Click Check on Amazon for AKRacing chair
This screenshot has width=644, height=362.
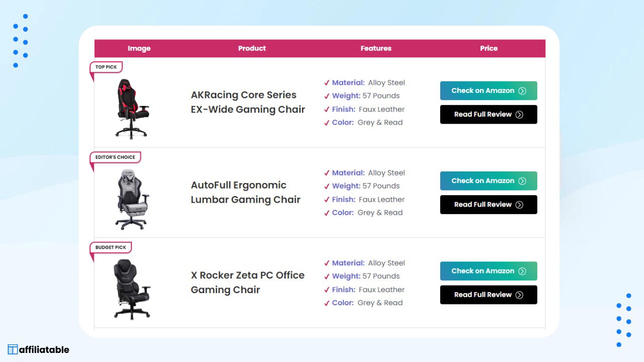click(489, 91)
